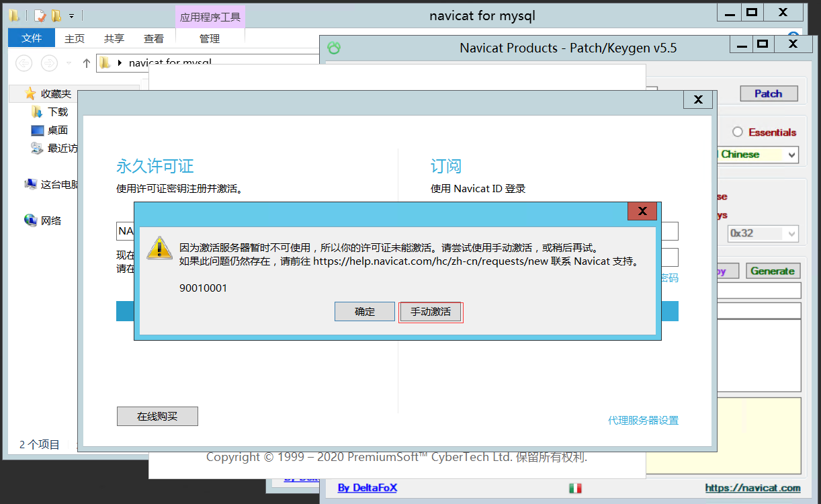
Task: Select 网络 network in sidebar
Action: point(51,220)
